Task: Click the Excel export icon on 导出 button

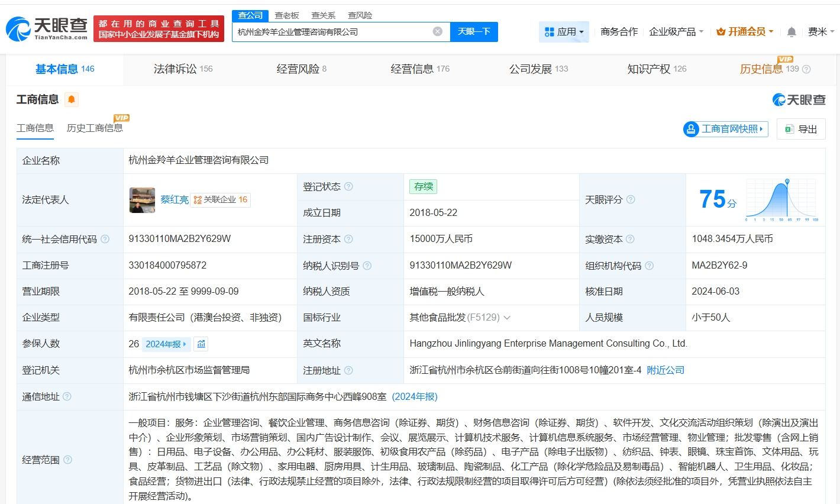Action: coord(789,129)
